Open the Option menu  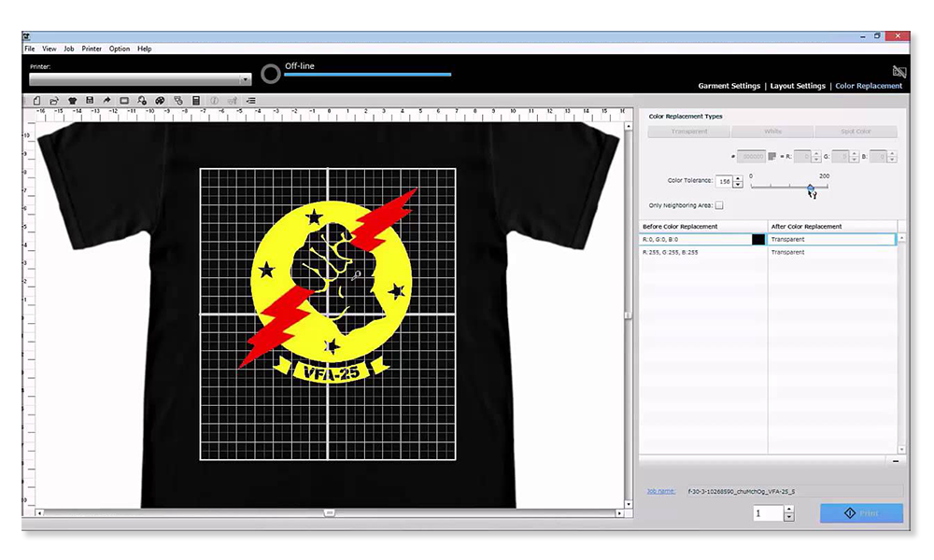coord(120,49)
